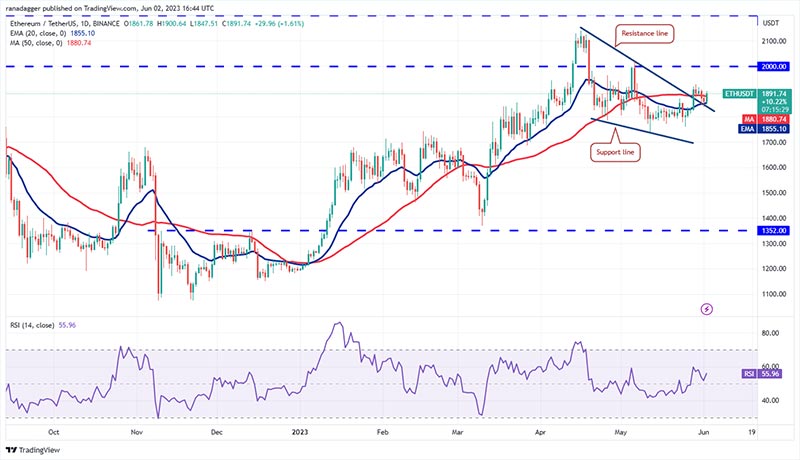Click the blue EMA price axis tag
The image size is (800, 460).
742,129
